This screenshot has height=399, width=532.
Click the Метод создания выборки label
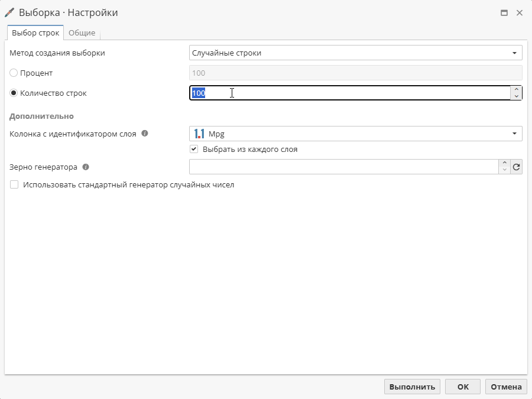coord(57,53)
